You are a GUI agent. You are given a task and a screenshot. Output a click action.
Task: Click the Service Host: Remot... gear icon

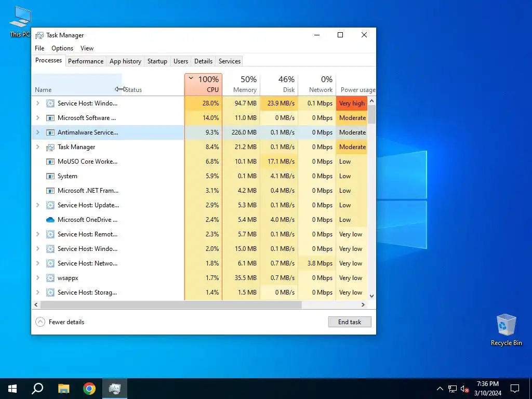[x=50, y=234]
